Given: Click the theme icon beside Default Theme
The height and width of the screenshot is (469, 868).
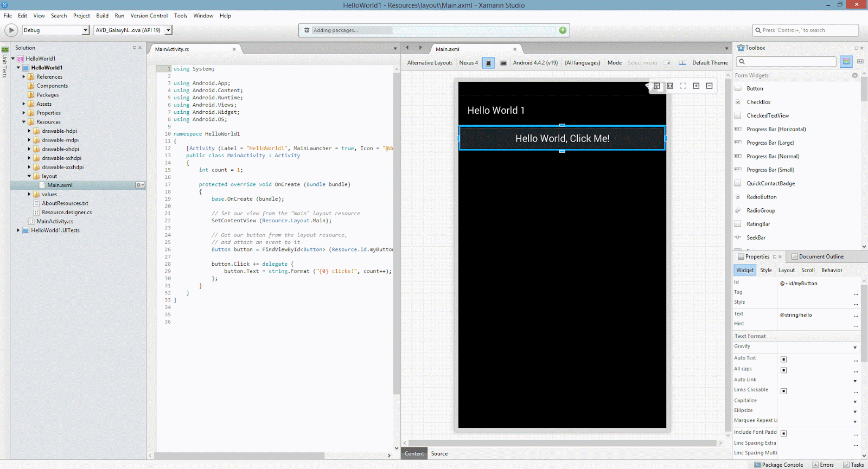Looking at the screenshot, I should 682,63.
